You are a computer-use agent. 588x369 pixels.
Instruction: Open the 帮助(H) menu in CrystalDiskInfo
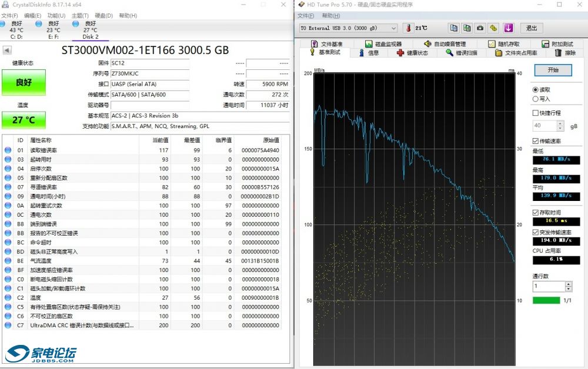[128, 15]
